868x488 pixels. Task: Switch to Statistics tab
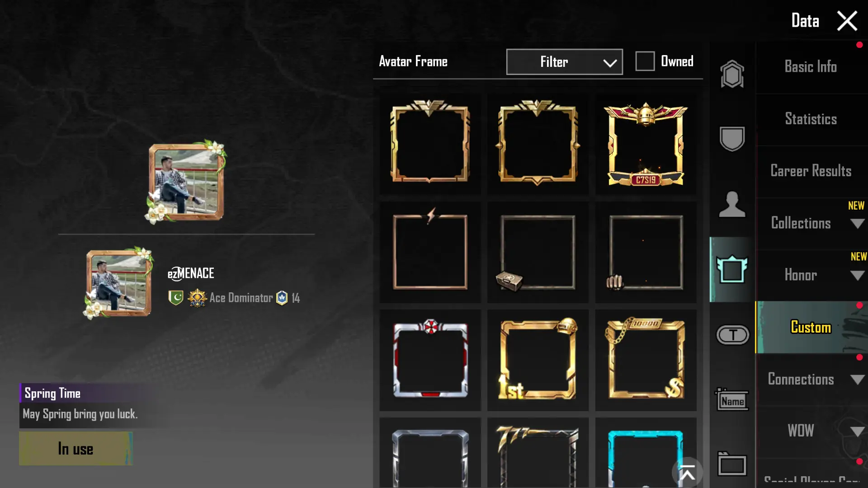[x=811, y=119]
